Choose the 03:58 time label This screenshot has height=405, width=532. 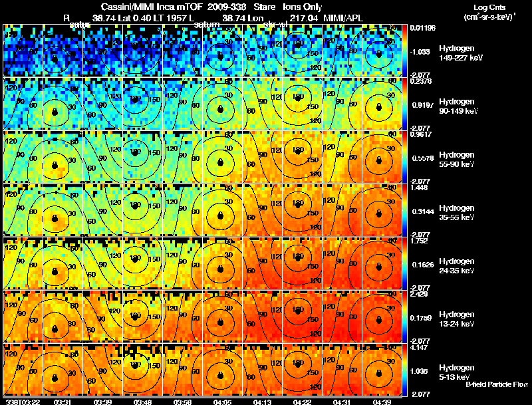click(x=182, y=402)
